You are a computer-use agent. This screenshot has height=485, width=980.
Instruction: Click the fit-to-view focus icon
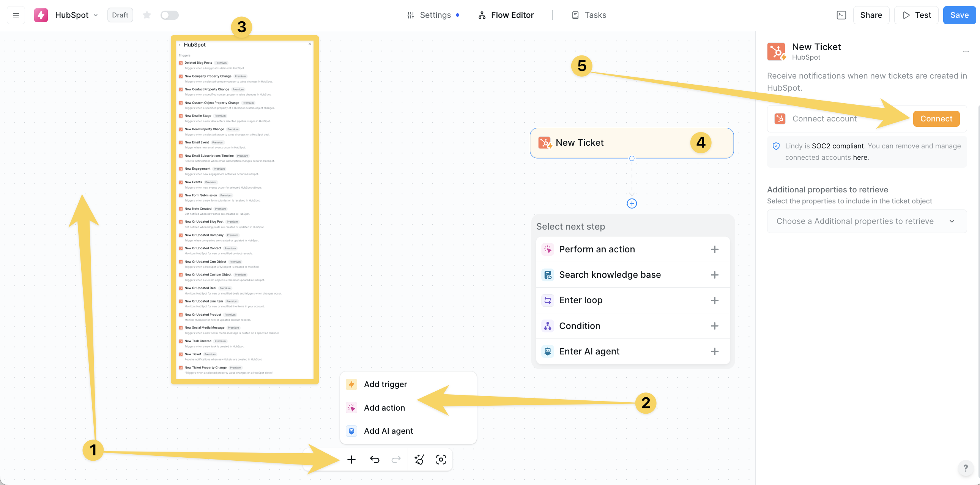[441, 460]
